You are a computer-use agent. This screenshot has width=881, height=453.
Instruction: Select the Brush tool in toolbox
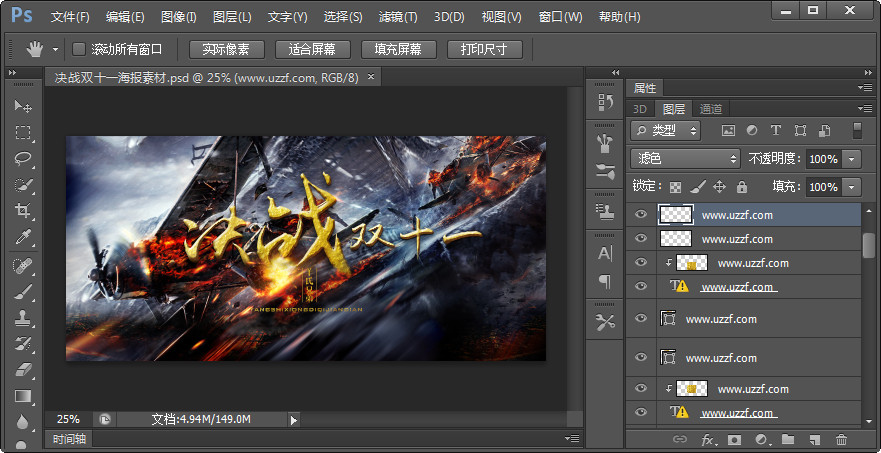coord(23,292)
